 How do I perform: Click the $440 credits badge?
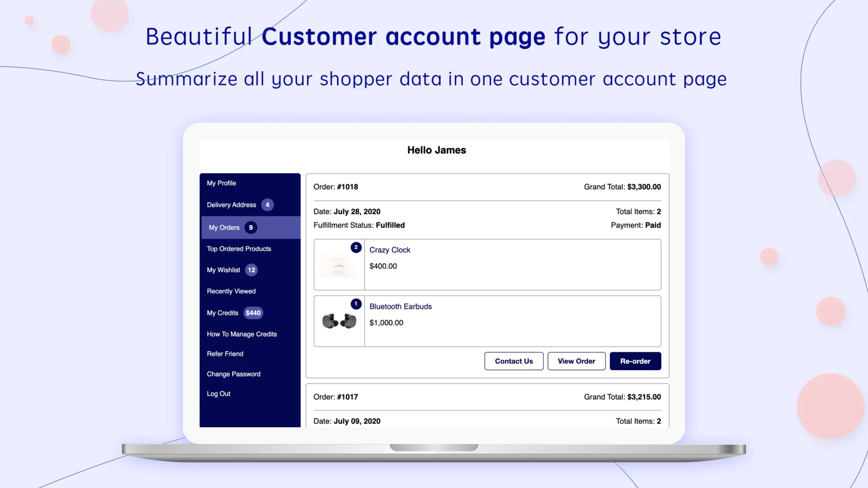[x=253, y=313]
